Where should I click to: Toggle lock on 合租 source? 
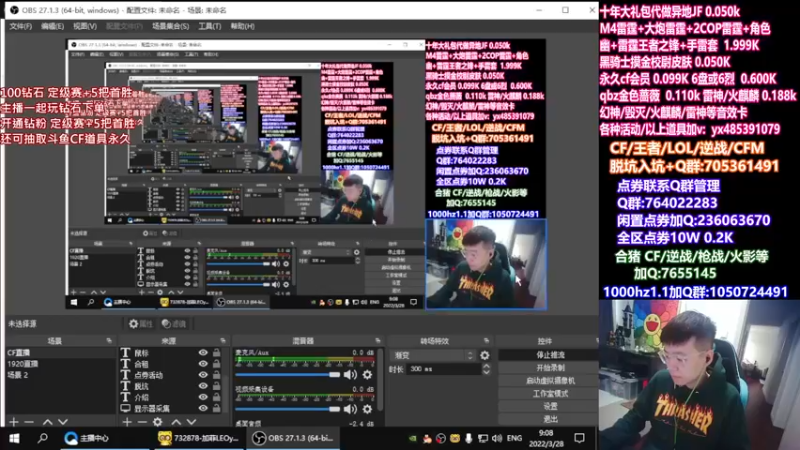point(217,364)
